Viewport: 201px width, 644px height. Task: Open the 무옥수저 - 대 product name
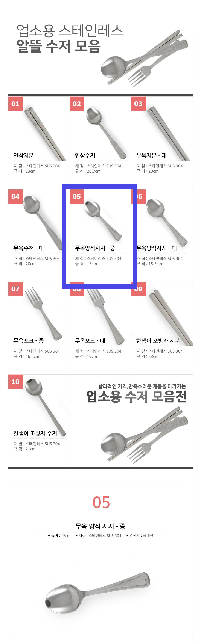(x=29, y=248)
